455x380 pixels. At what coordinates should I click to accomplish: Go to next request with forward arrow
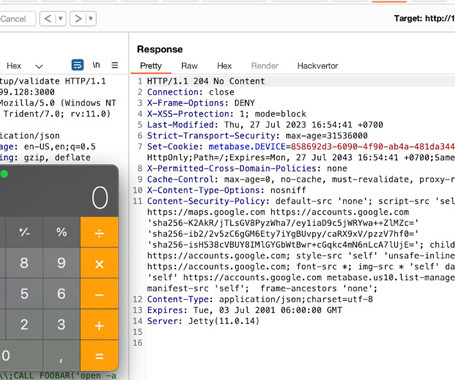tap(78, 19)
